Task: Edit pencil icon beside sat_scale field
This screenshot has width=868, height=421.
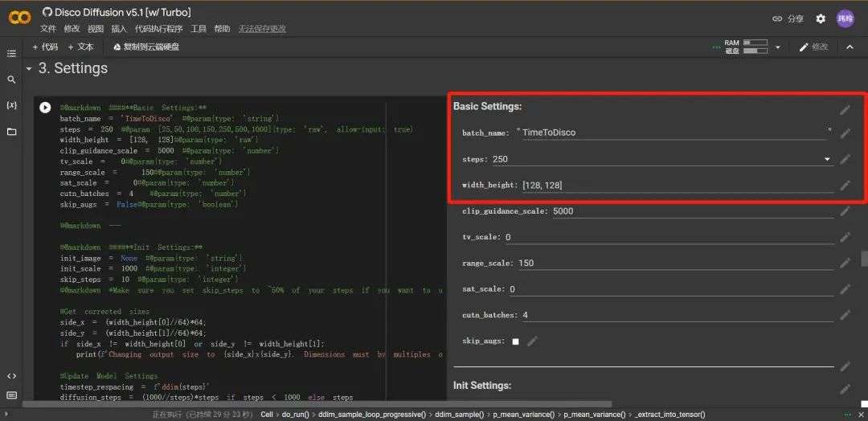Action: [845, 289]
